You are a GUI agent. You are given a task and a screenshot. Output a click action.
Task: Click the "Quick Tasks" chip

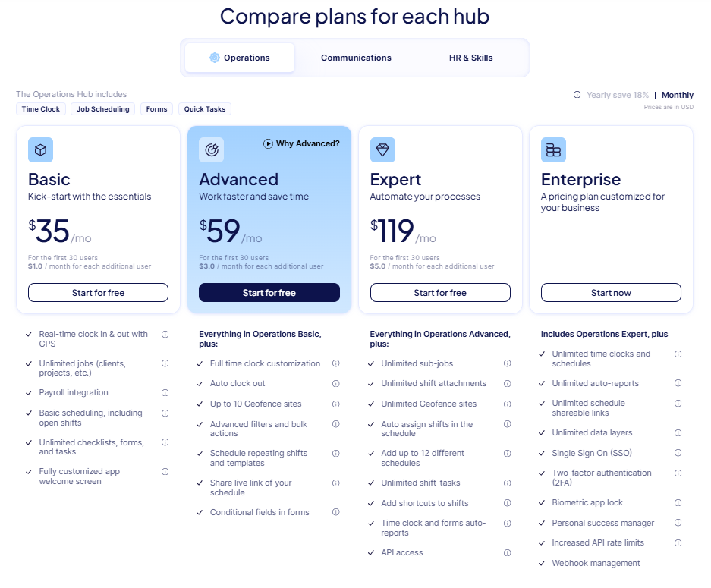point(204,108)
